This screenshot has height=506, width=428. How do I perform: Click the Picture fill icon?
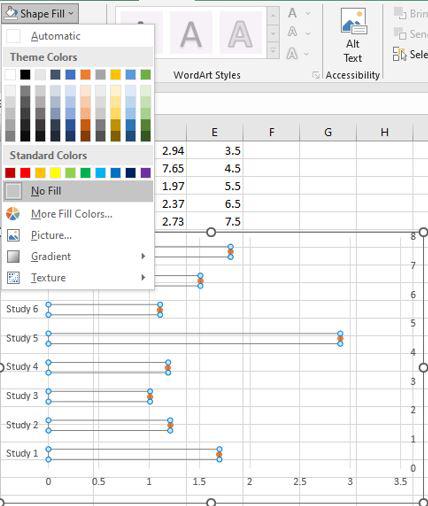(13, 235)
